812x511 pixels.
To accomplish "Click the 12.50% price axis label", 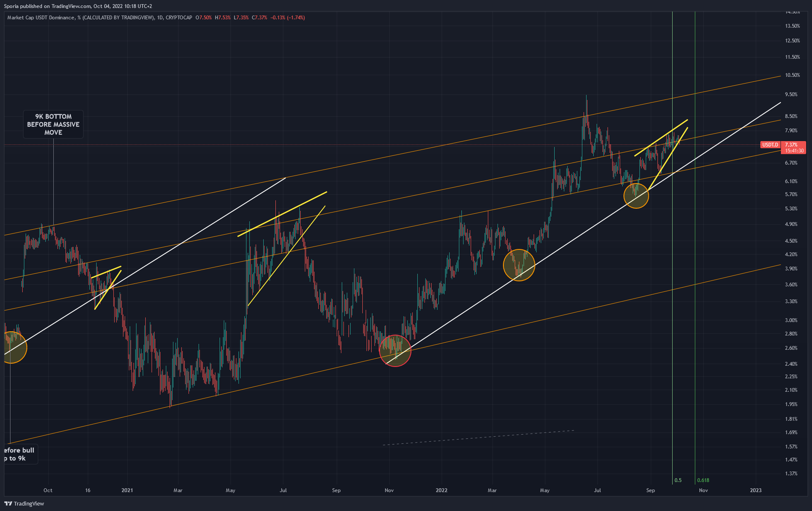I will (793, 41).
